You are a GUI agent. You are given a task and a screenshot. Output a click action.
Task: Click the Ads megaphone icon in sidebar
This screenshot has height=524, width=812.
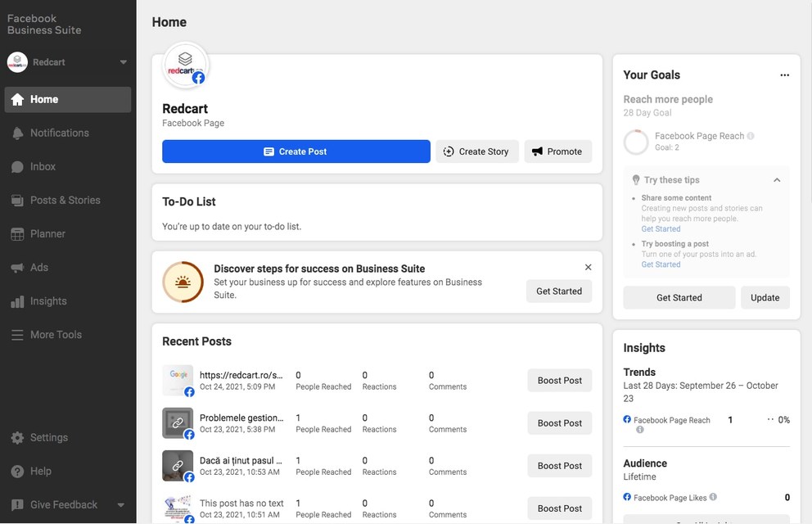(17, 268)
